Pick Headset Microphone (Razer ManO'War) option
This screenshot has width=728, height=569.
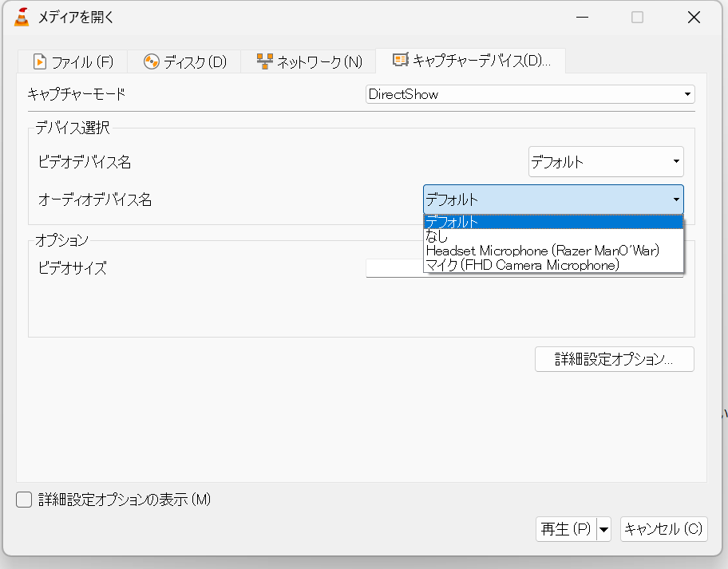point(542,251)
